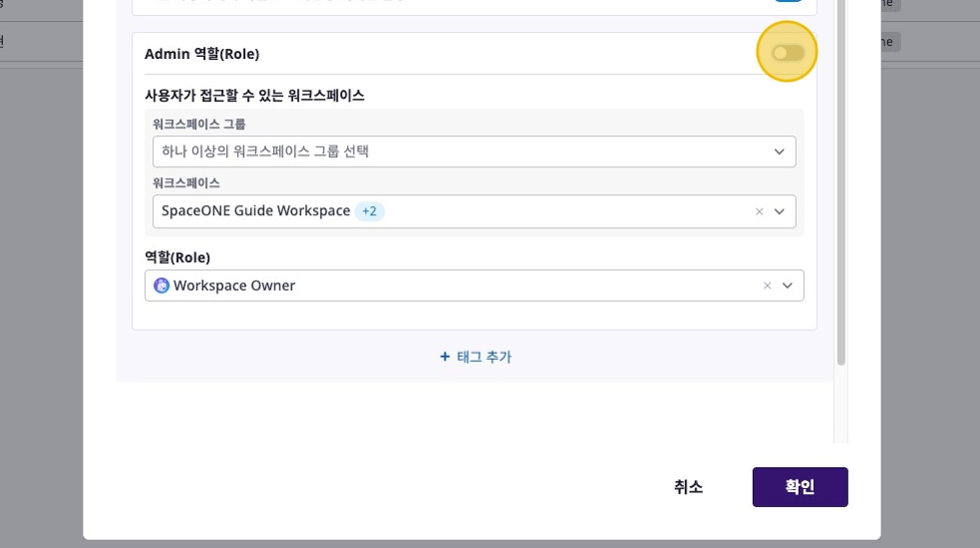Screen dimensions: 980x548
Task: Click the +2 workspace count badge
Action: (x=370, y=211)
